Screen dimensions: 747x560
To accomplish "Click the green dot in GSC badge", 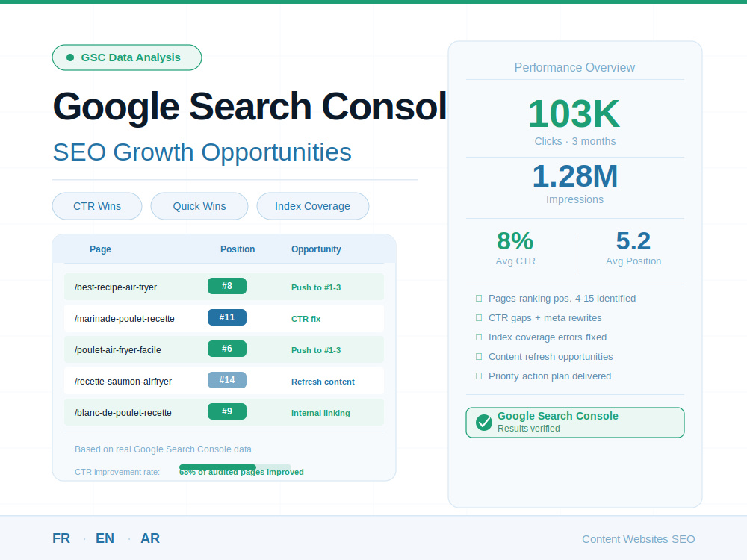I will [70, 57].
